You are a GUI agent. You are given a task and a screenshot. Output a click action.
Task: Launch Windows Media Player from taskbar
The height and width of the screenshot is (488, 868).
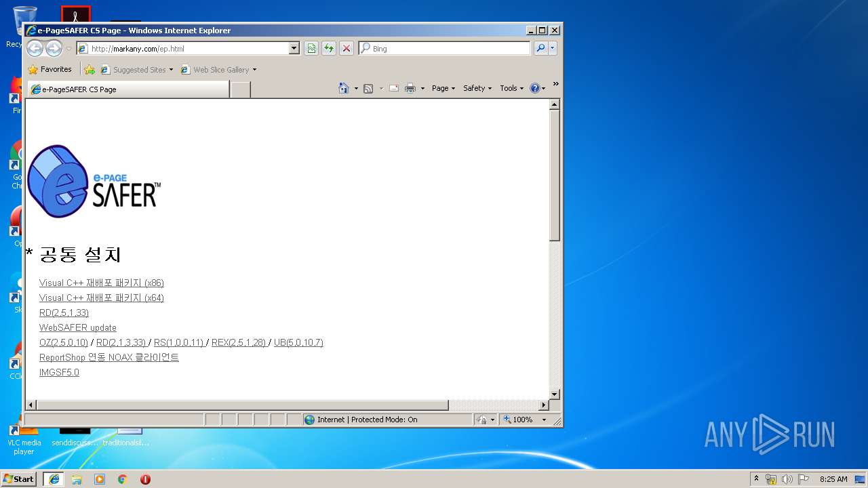[100, 479]
